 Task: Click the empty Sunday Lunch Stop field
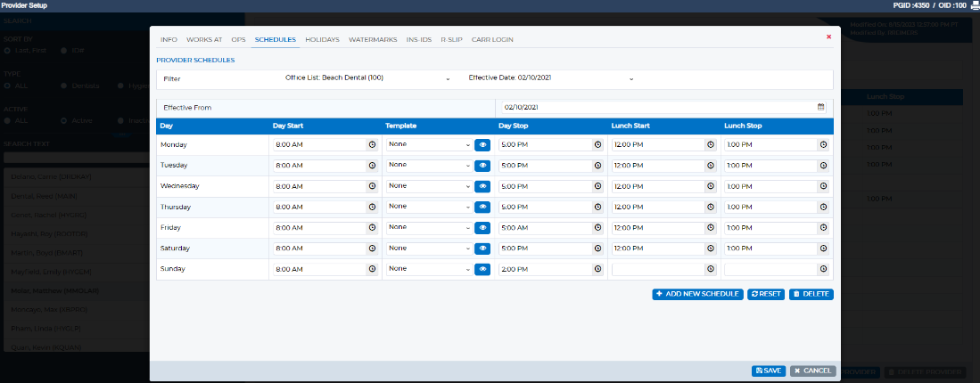(770, 269)
